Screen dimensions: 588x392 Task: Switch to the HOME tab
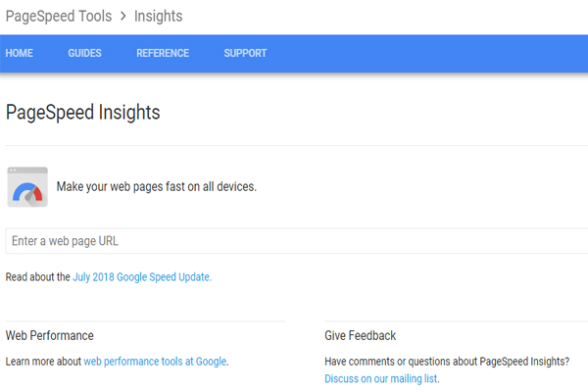coord(20,53)
